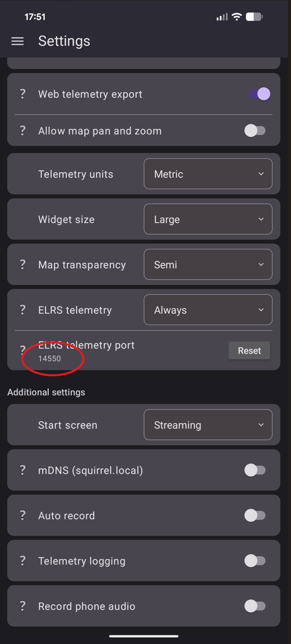291x644 pixels.
Task: Click the help icon for Allow map pan and zoom
Action: tap(22, 131)
